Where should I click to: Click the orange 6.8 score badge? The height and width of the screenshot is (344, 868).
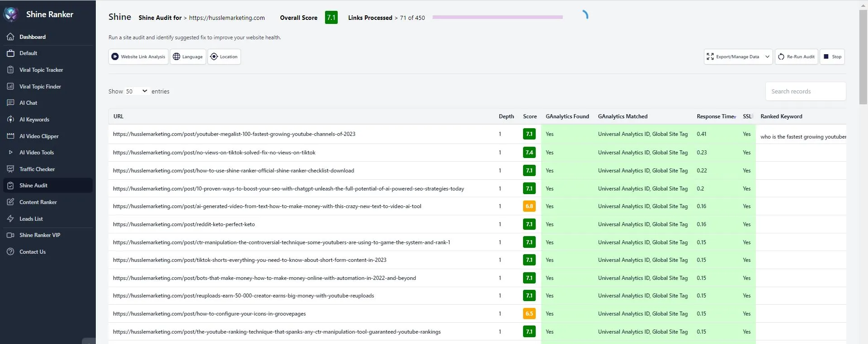click(x=529, y=206)
